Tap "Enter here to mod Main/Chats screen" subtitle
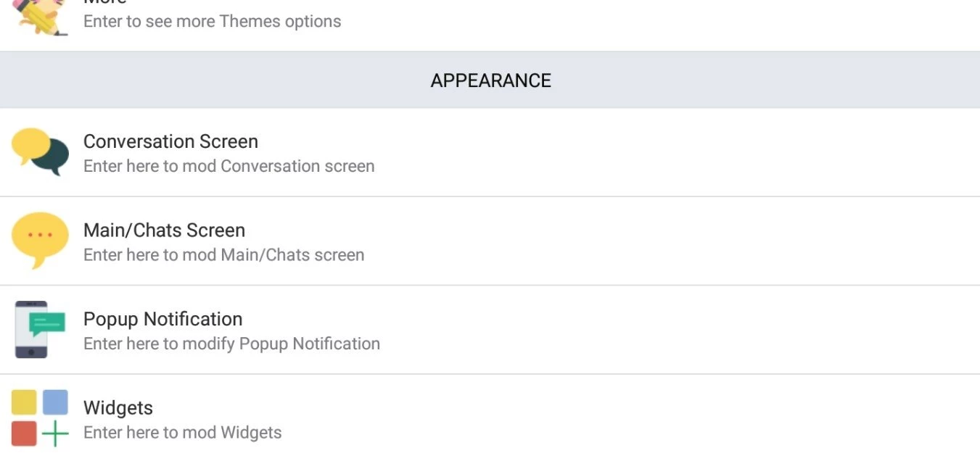This screenshot has height=461, width=980. pos(223,255)
